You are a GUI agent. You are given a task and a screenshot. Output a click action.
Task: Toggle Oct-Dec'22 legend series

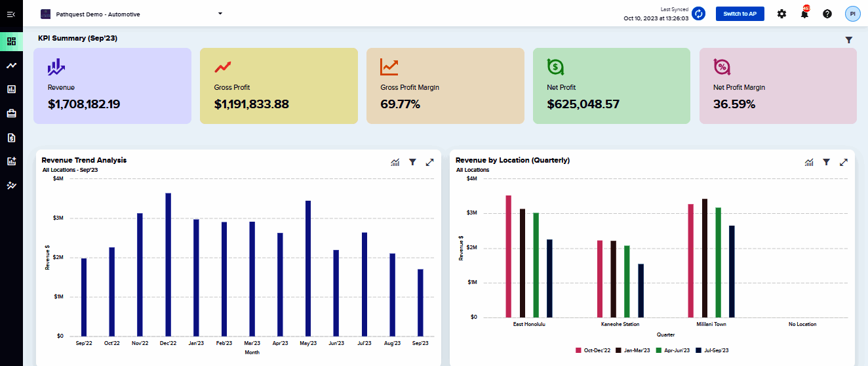[593, 350]
